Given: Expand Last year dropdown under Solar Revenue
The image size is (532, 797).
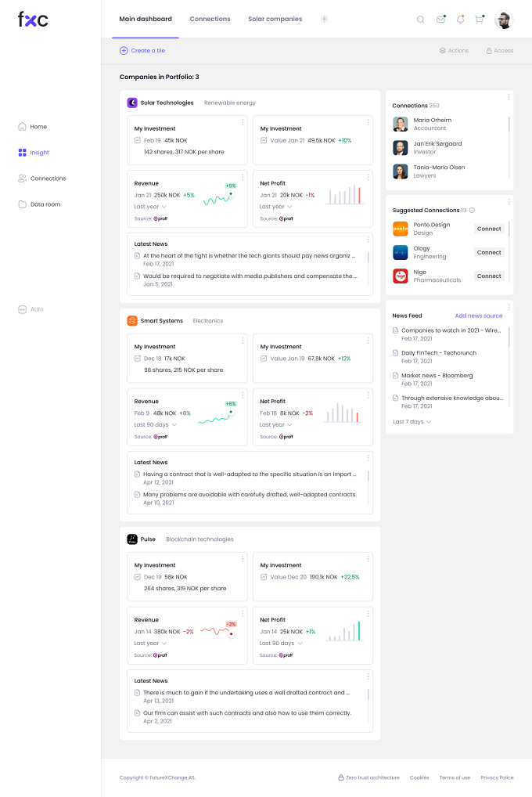Looking at the screenshot, I should (x=150, y=207).
